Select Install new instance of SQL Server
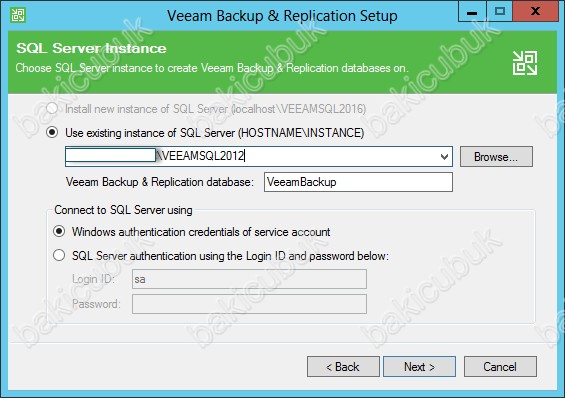This screenshot has width=565, height=398. coord(52,108)
